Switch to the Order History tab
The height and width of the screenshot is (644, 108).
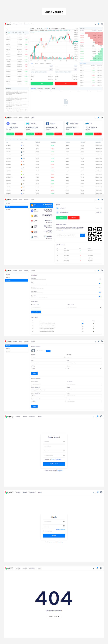(x=47, y=89)
